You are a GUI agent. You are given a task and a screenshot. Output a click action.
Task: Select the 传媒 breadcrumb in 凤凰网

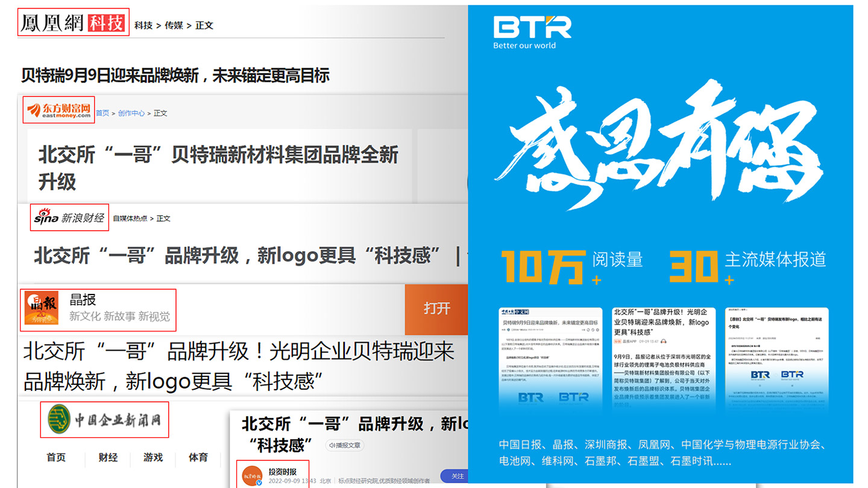174,25
